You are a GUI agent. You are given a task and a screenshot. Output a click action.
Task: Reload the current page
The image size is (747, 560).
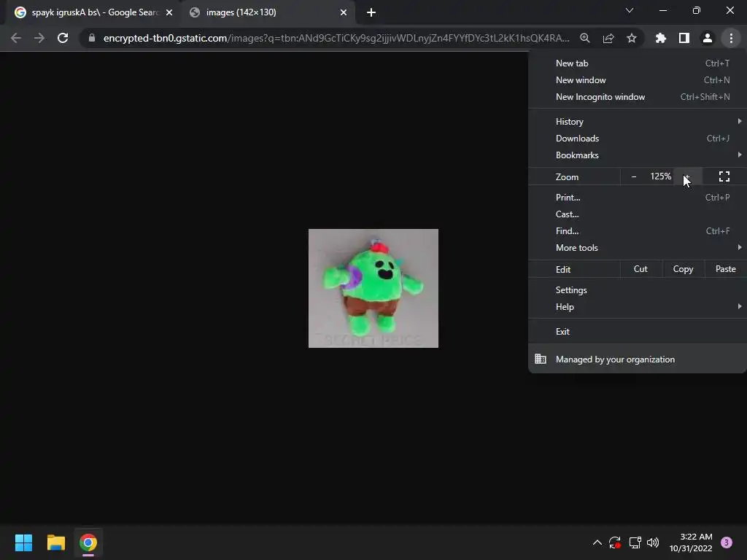click(x=63, y=38)
